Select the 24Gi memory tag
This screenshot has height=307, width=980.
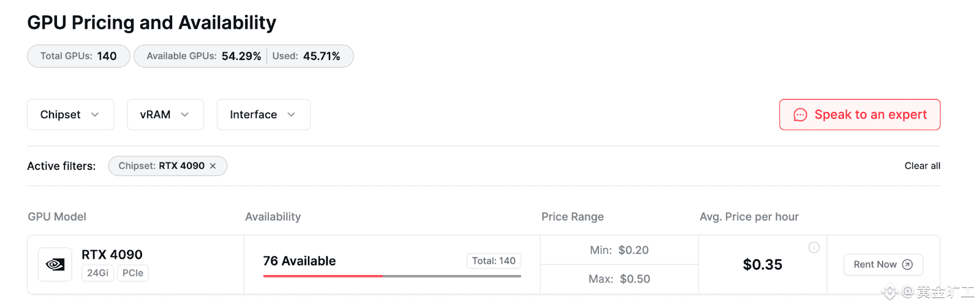pyautogui.click(x=97, y=273)
